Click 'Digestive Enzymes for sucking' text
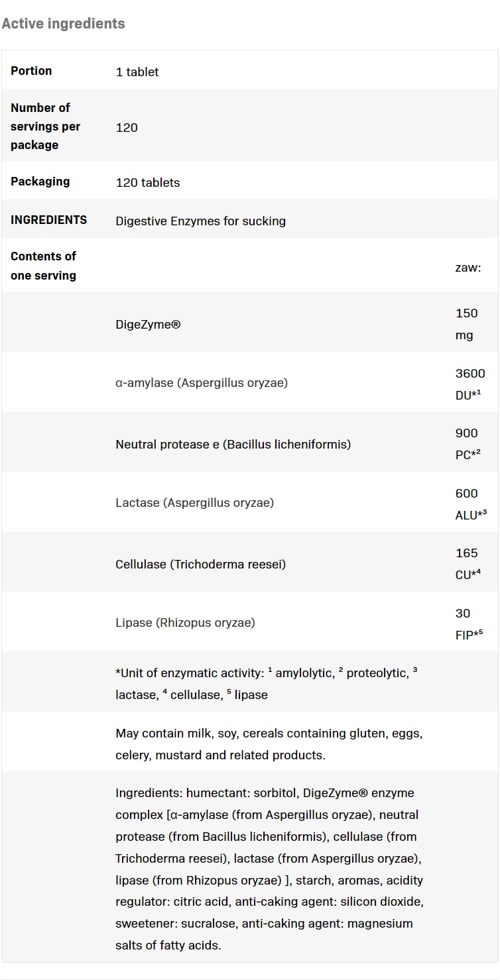500x980 pixels. [200, 221]
